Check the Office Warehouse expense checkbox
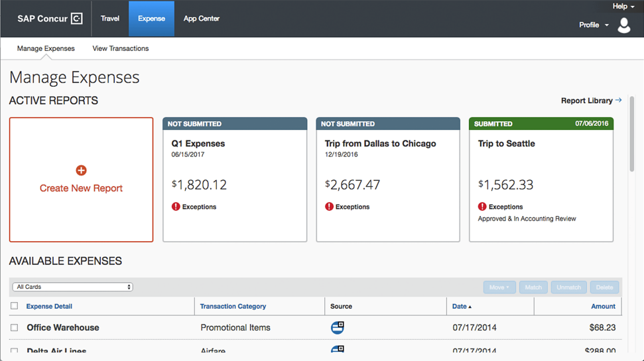 15,327
